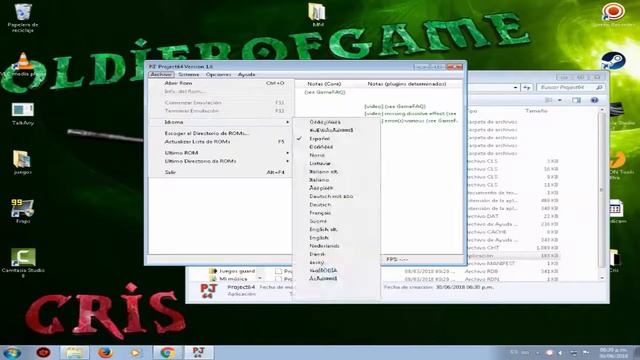Select Nederlands in the language list
640x360 pixels.
click(x=337, y=246)
